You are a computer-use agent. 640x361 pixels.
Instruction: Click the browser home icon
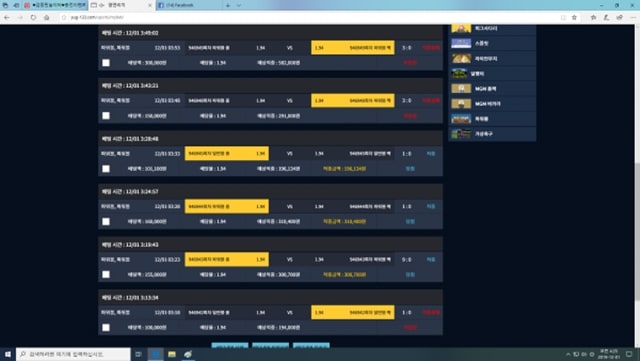[x=47, y=18]
